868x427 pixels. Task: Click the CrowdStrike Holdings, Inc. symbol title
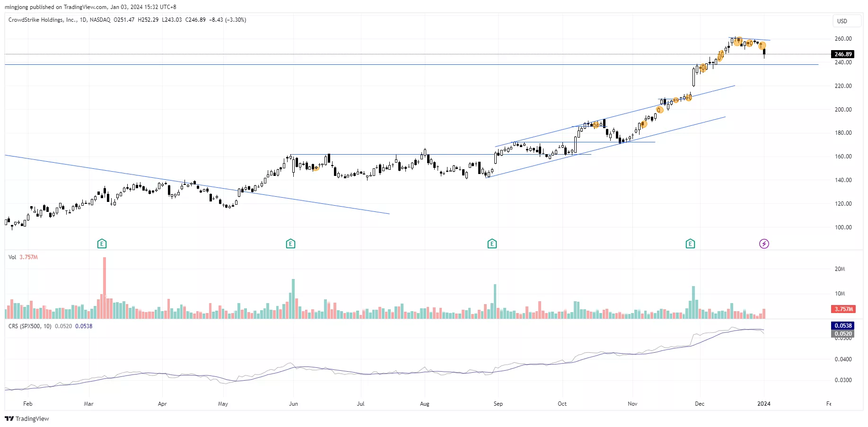pos(43,20)
